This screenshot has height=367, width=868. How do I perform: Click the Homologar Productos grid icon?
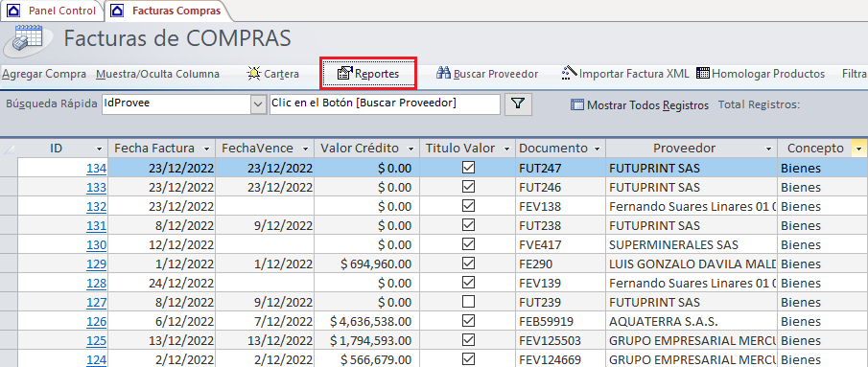[x=702, y=74]
